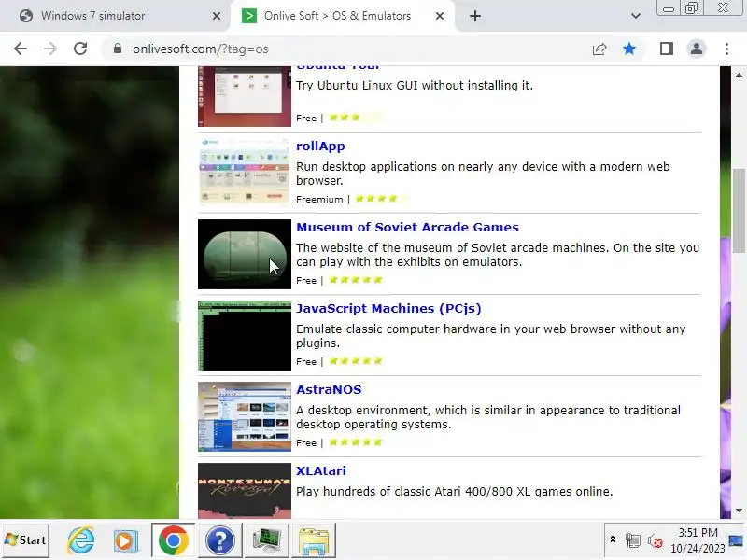Expand hidden system tray icons arrow

click(x=613, y=539)
